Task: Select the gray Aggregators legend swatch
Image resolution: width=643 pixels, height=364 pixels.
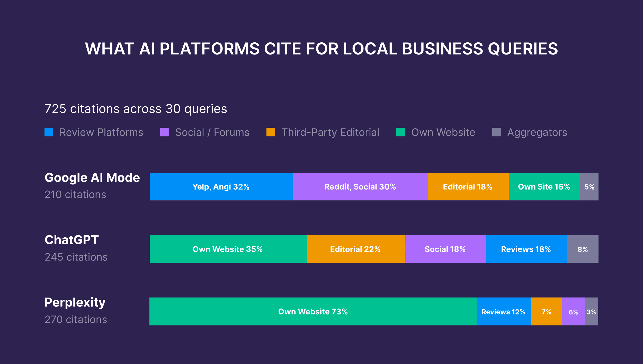Action: [497, 132]
